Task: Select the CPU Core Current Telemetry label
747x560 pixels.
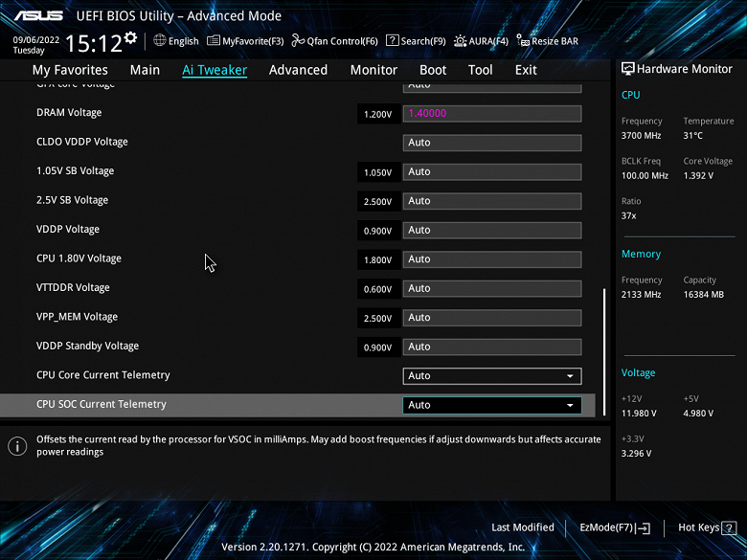Action: (x=103, y=375)
